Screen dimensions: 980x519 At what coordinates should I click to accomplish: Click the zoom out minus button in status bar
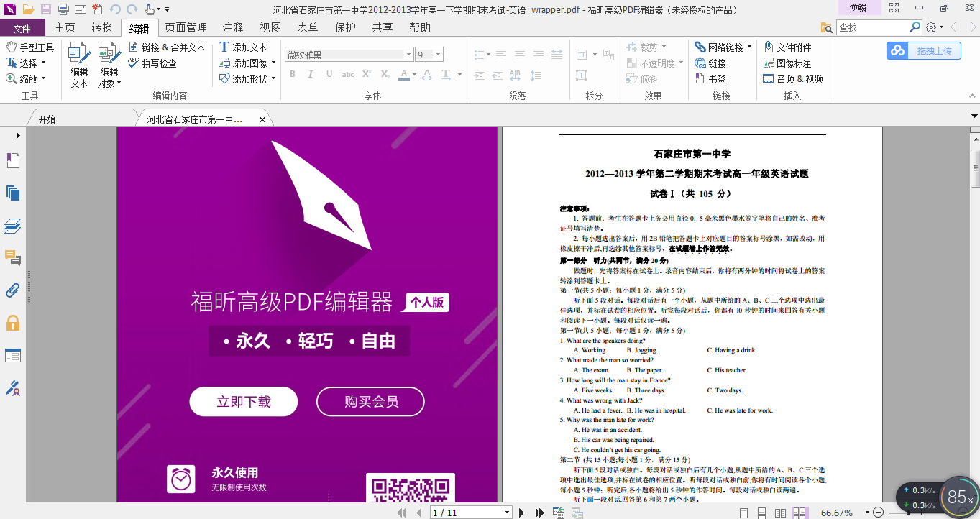[x=877, y=513]
